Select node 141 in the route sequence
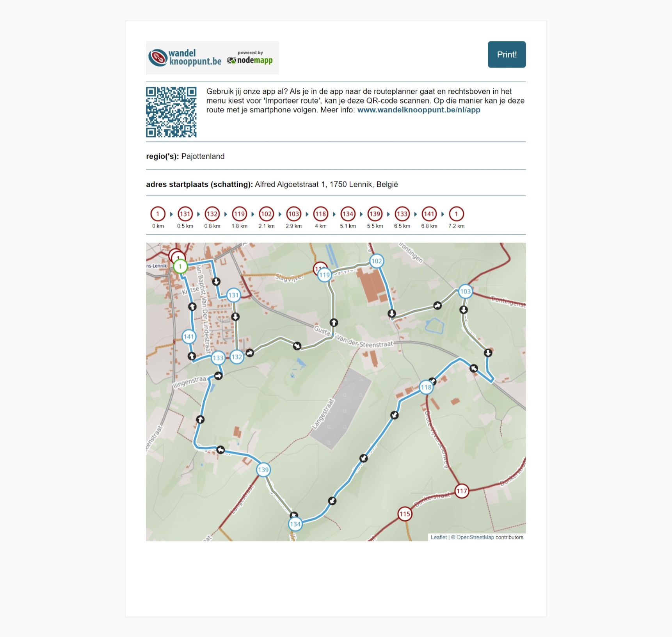 coord(429,214)
